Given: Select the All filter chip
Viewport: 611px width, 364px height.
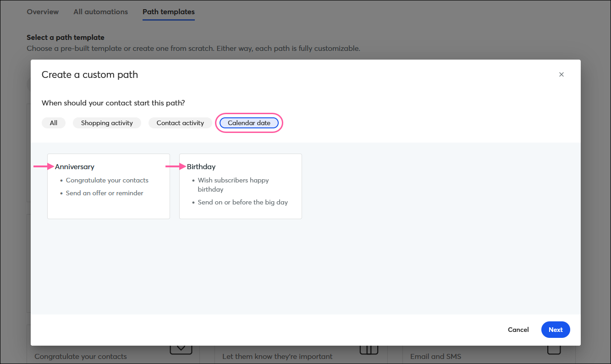Looking at the screenshot, I should click(54, 123).
